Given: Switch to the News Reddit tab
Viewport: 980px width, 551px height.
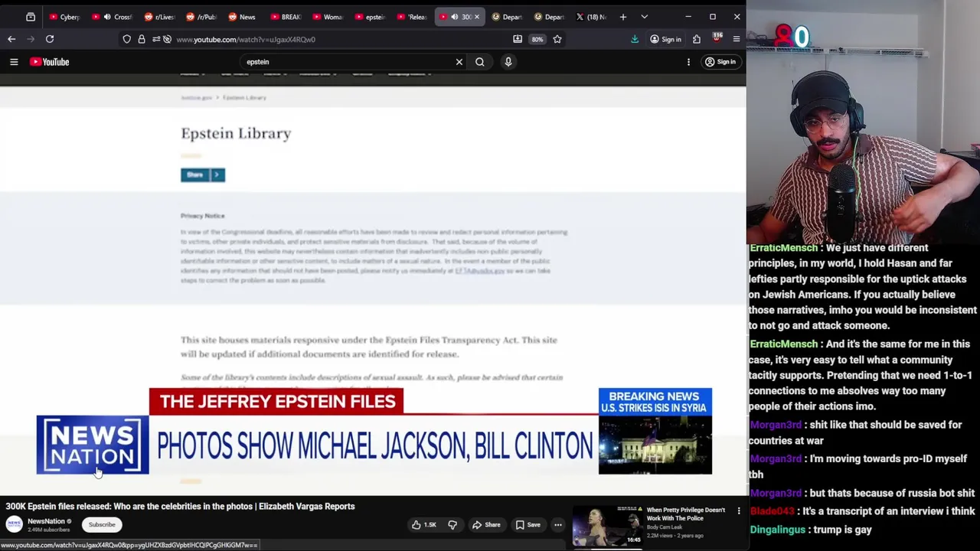Looking at the screenshot, I should click(244, 17).
